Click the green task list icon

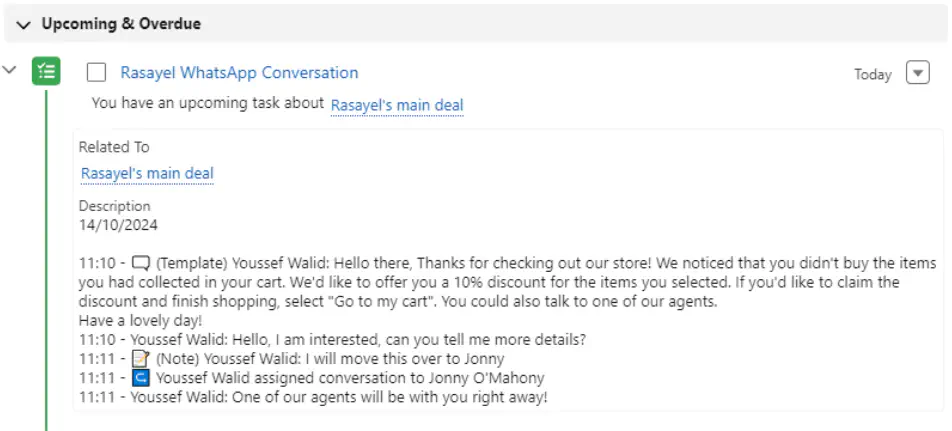coord(46,71)
